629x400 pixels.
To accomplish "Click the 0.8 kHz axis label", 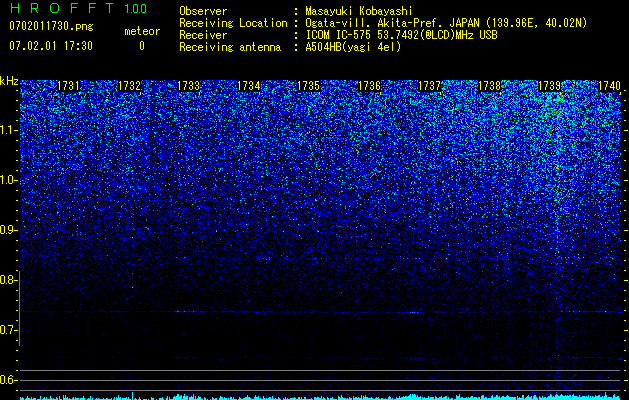I will pyautogui.click(x=9, y=280).
